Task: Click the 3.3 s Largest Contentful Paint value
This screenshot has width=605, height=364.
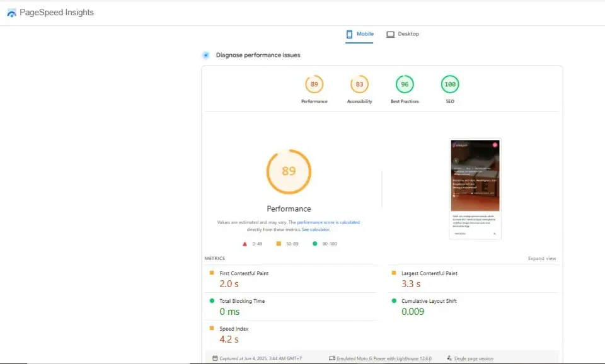Action: coord(411,284)
